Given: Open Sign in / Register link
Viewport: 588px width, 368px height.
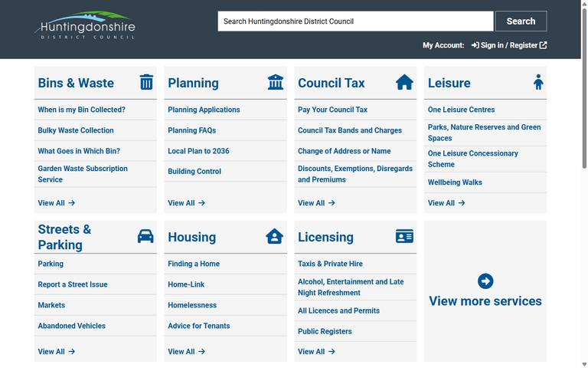Looking at the screenshot, I should pyautogui.click(x=509, y=45).
